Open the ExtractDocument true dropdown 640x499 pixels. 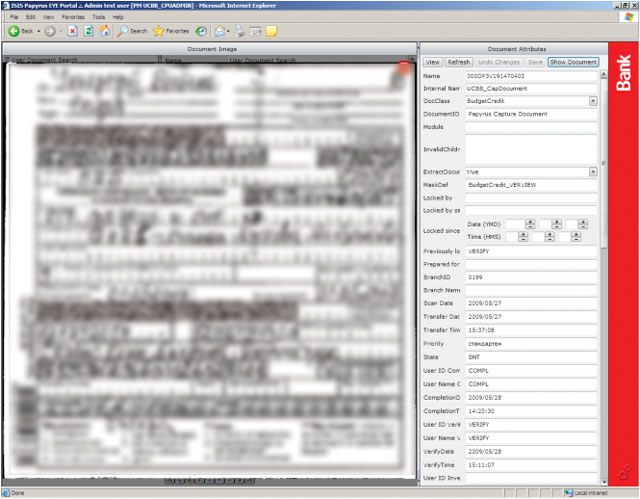coord(593,172)
